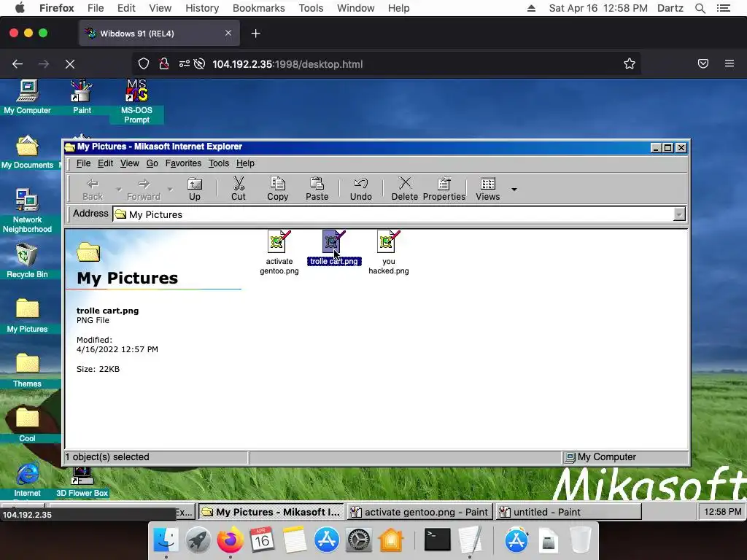Switch to untitled - Paint taskbar button
Image resolution: width=747 pixels, height=560 pixels.
[568, 512]
